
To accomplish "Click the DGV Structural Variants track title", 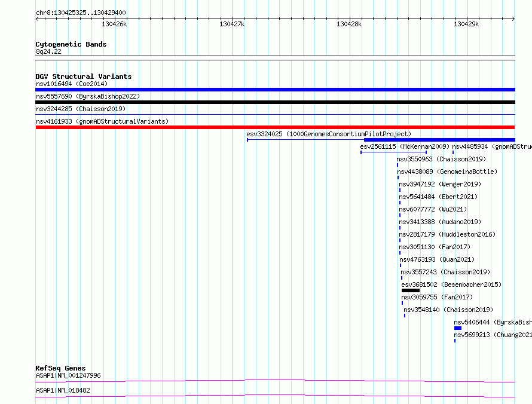I will pos(84,76).
